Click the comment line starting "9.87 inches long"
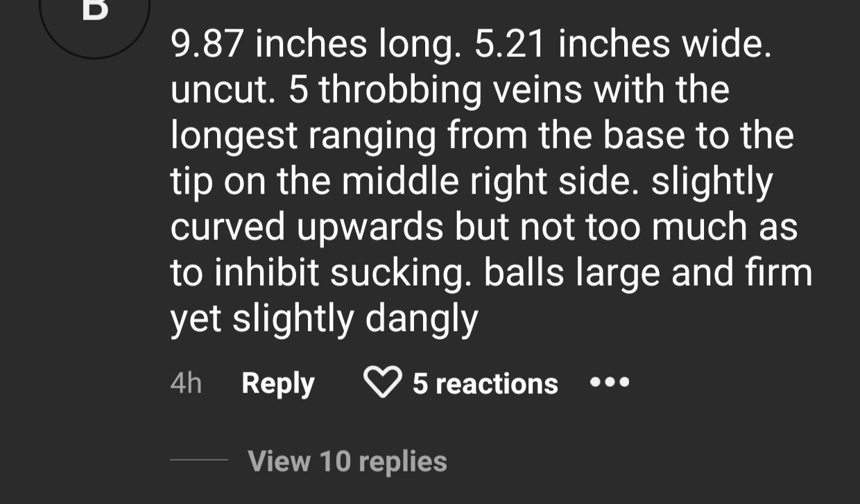This screenshot has width=860, height=504. pos(470,45)
